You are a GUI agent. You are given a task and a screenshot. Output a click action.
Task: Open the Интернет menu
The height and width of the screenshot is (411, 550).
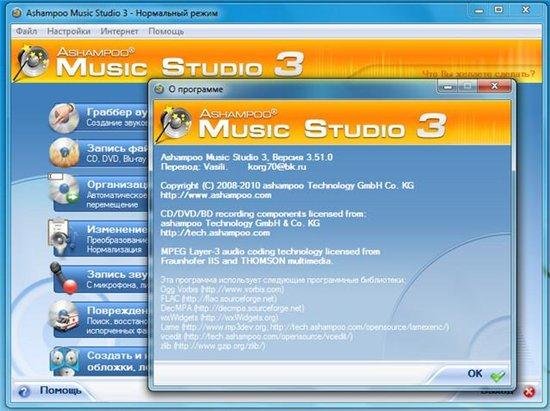[119, 31]
